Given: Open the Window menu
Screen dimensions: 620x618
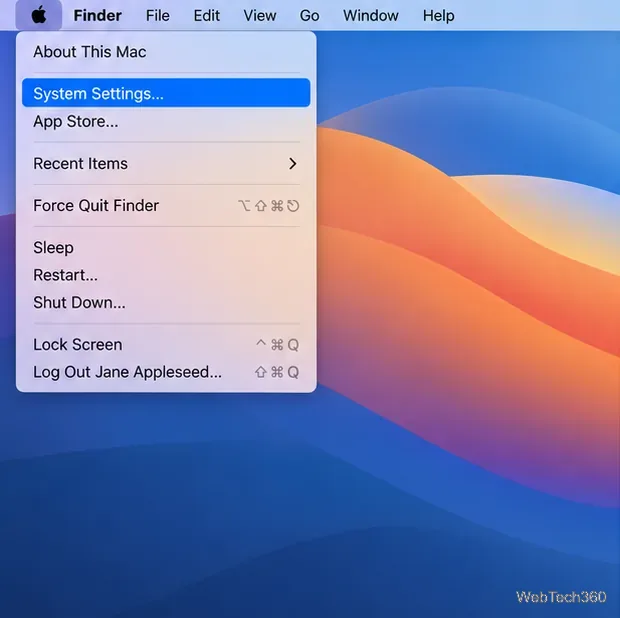Looking at the screenshot, I should [370, 15].
